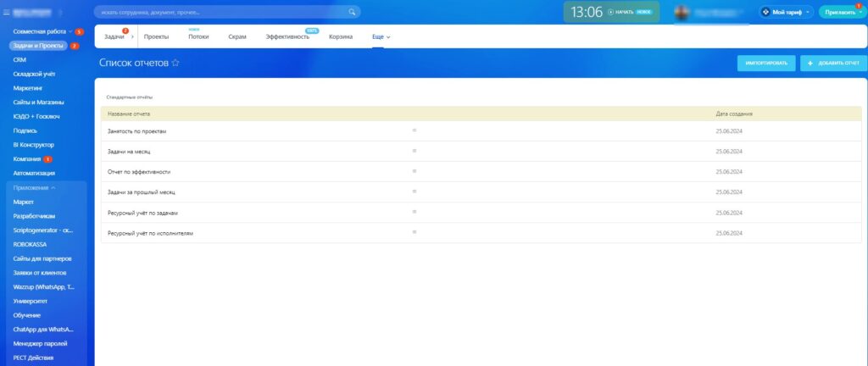
Task: Open row menu for Ресурсный учёт по исполнителям
Action: [x=414, y=233]
